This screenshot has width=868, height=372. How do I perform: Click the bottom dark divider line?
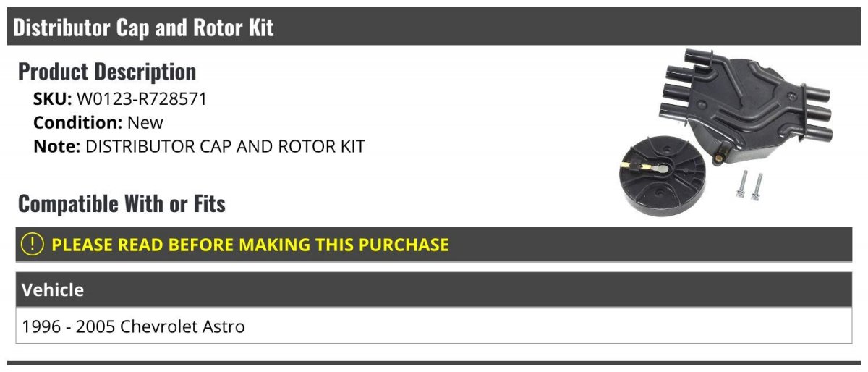coord(434,363)
